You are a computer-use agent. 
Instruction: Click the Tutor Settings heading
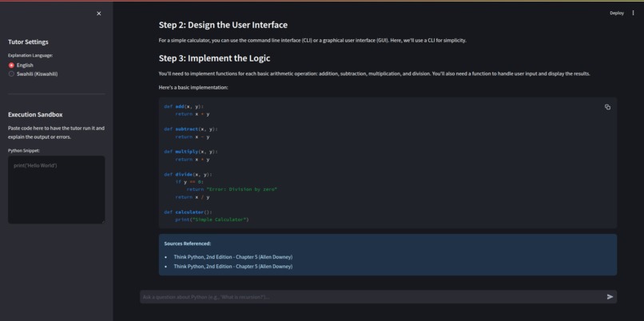coord(28,42)
